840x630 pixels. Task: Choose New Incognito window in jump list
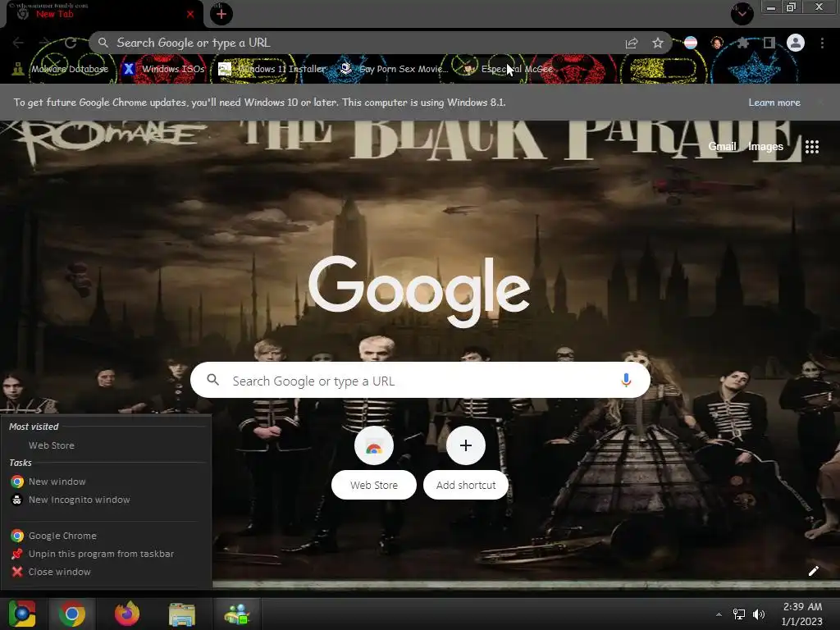pyautogui.click(x=107, y=500)
